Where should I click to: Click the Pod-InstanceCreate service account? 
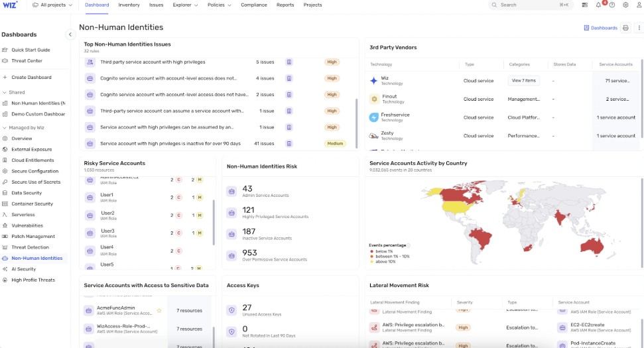(x=593, y=343)
